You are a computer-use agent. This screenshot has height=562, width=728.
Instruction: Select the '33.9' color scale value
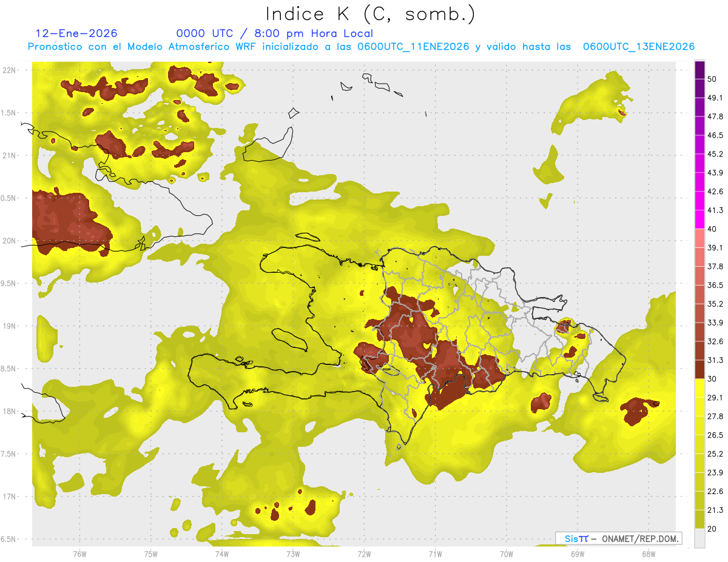tap(715, 323)
